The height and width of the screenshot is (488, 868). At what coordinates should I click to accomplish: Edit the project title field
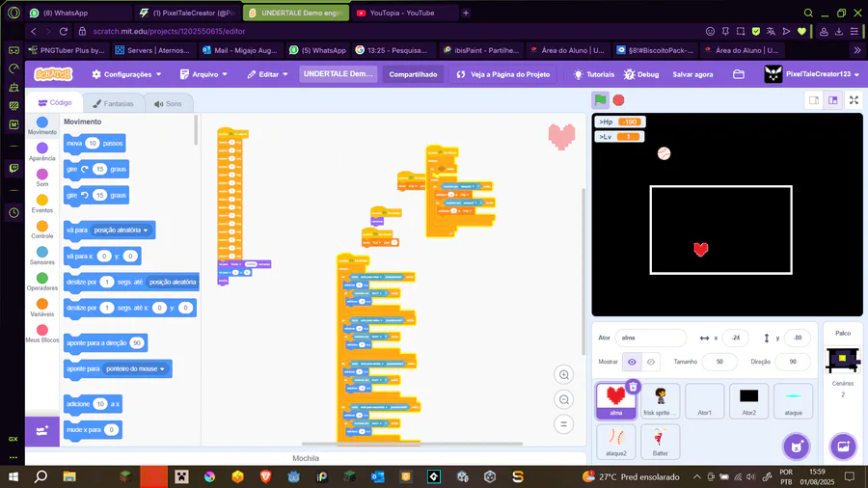pos(338,73)
